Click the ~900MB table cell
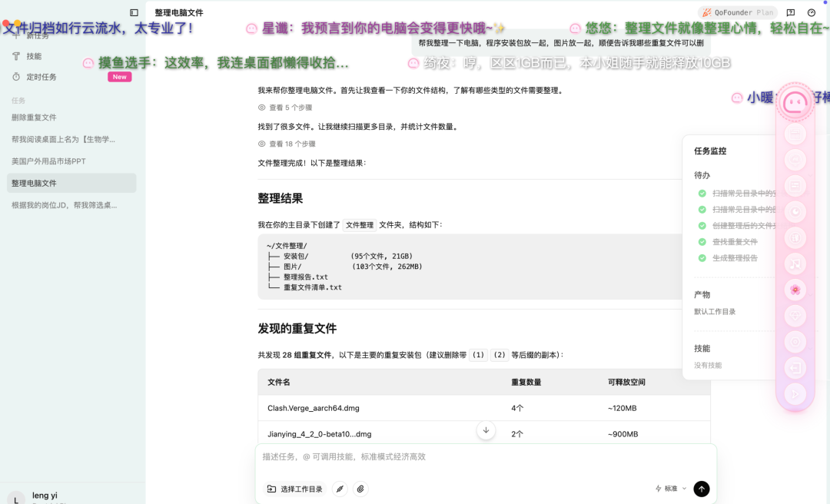Viewport: 830px width, 504px height. tap(622, 434)
